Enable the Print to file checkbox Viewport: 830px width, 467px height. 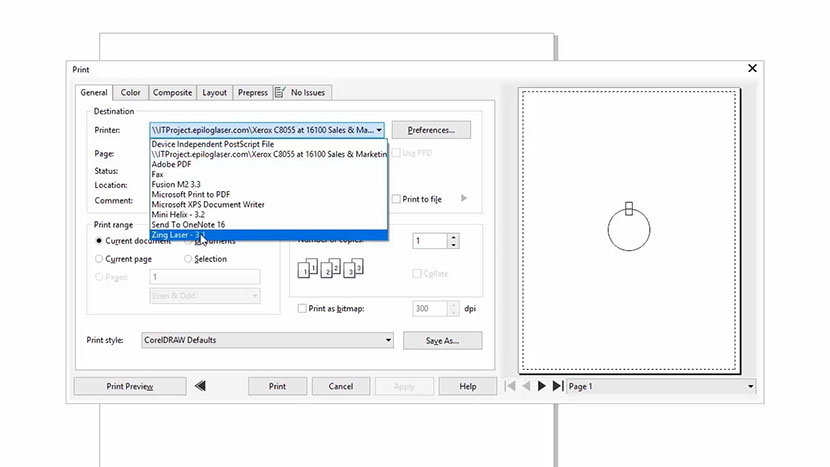pos(397,199)
